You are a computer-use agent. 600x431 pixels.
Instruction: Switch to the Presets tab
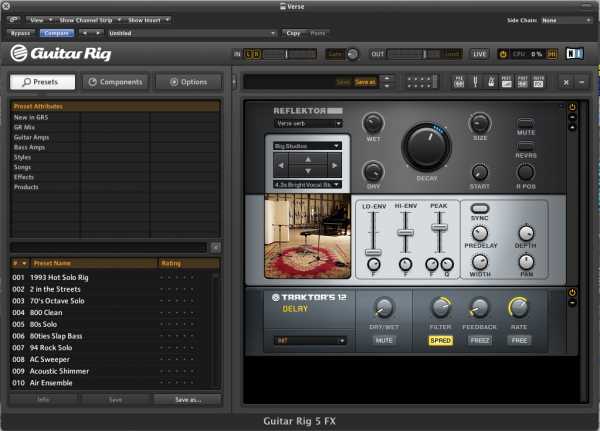point(42,82)
